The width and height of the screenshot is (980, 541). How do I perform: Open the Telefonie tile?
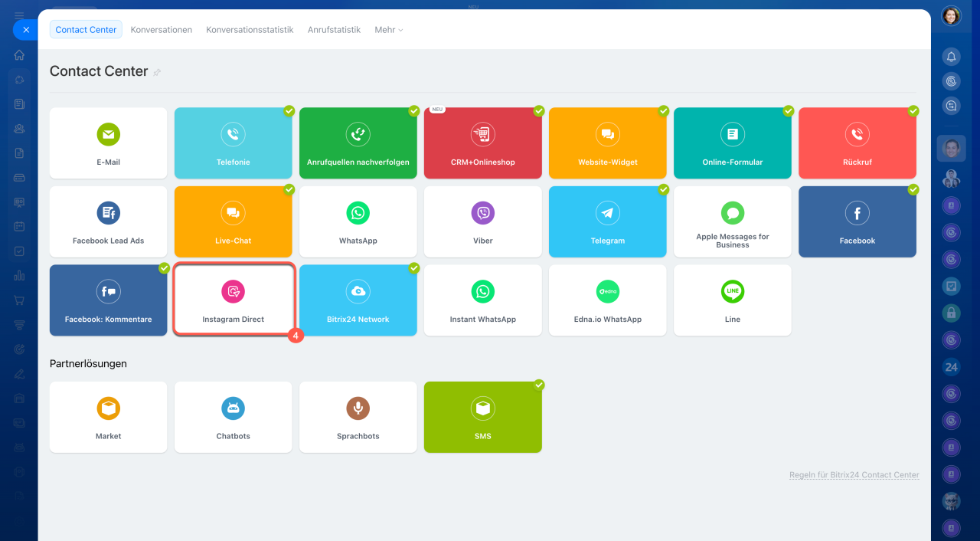(x=233, y=143)
